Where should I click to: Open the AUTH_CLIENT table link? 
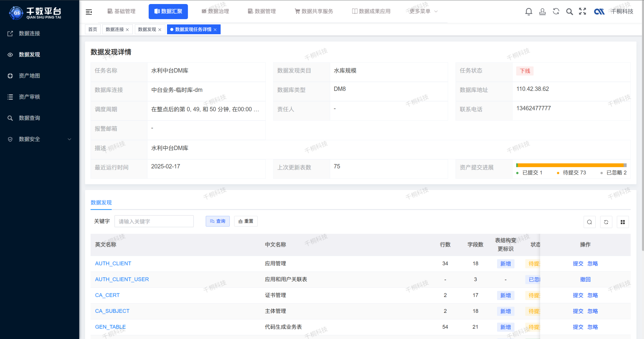(113, 263)
